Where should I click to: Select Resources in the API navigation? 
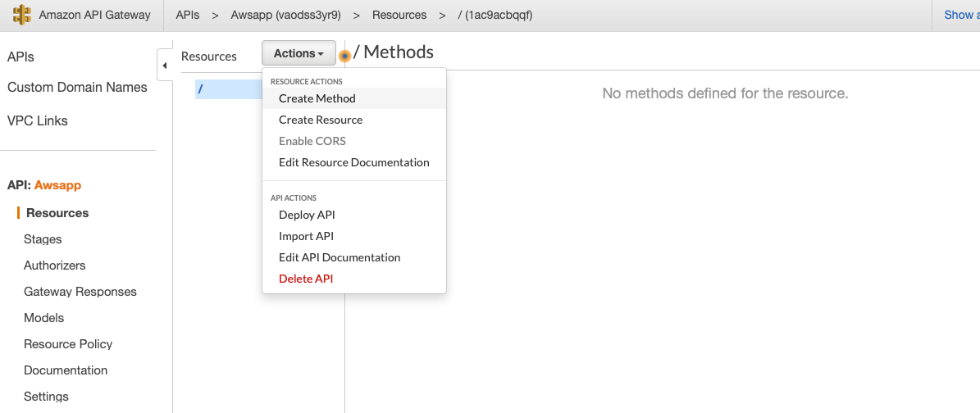pos(57,212)
